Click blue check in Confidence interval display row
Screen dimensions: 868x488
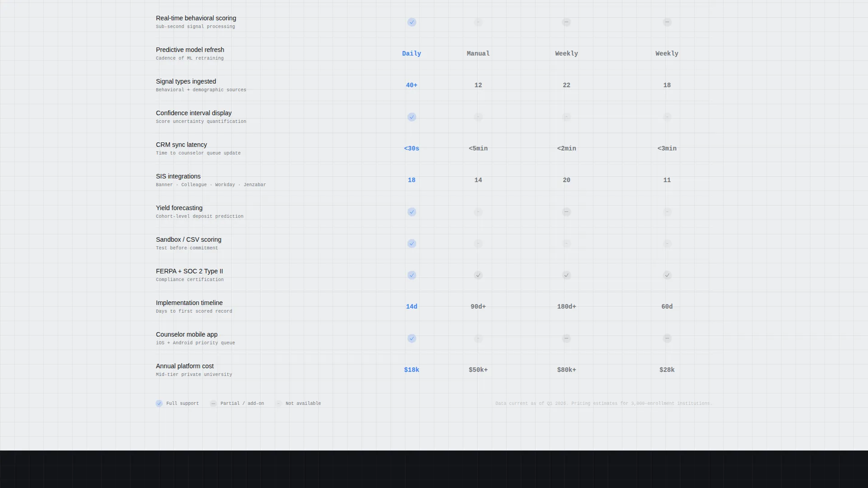[411, 117]
